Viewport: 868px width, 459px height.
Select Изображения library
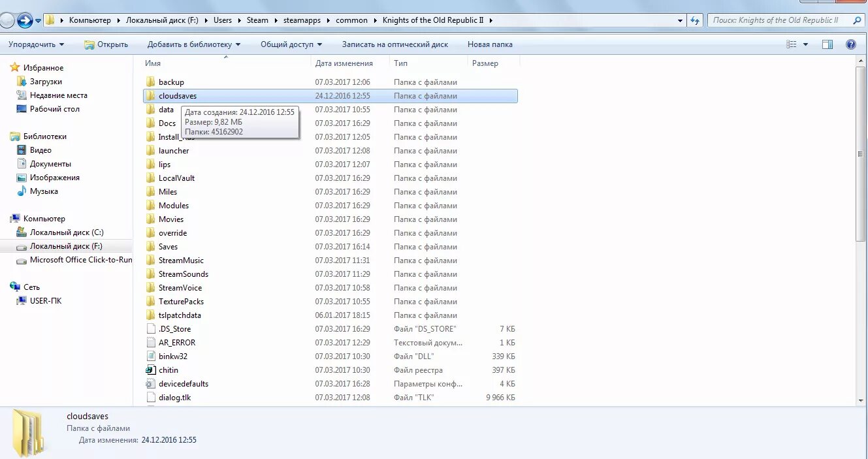54,178
